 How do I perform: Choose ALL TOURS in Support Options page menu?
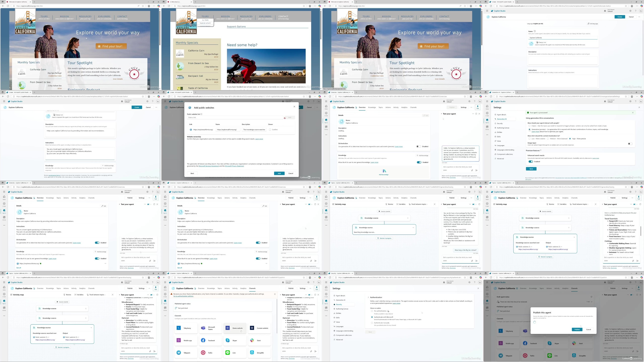(205, 20)
